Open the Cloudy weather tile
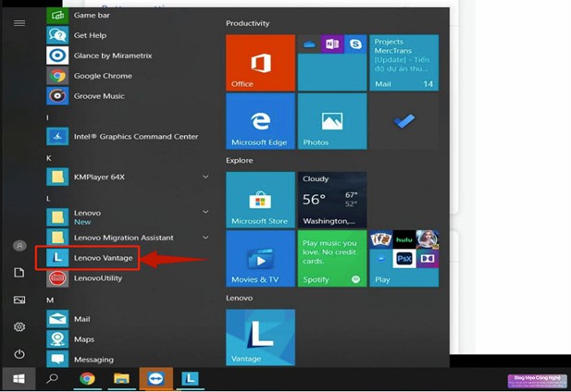The height and width of the screenshot is (392, 571). coord(332,200)
